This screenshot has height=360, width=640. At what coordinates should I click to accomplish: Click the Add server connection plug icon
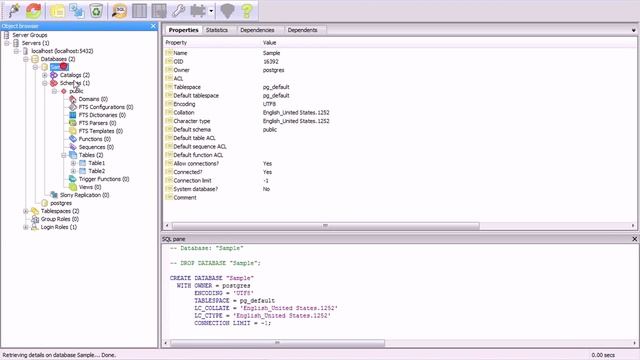(x=14, y=10)
